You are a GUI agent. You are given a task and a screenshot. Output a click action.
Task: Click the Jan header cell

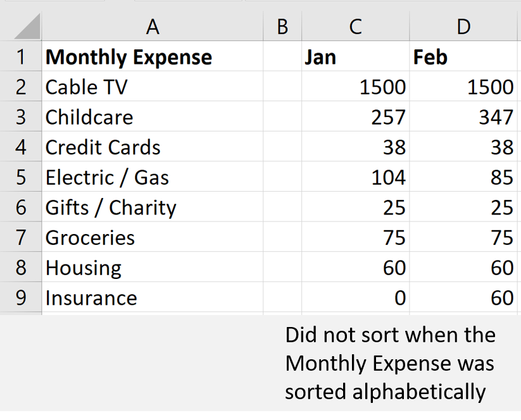(x=356, y=56)
